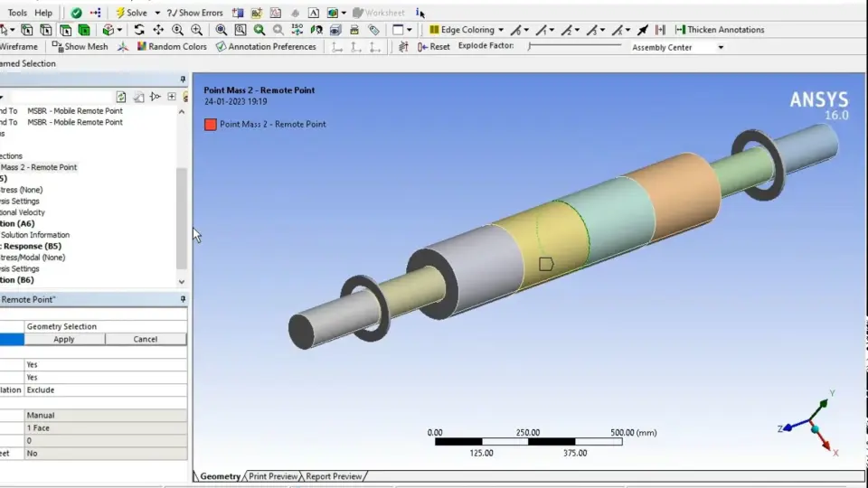This screenshot has width=868, height=488.
Task: Click the Geometry Selection field
Action: pos(106,326)
